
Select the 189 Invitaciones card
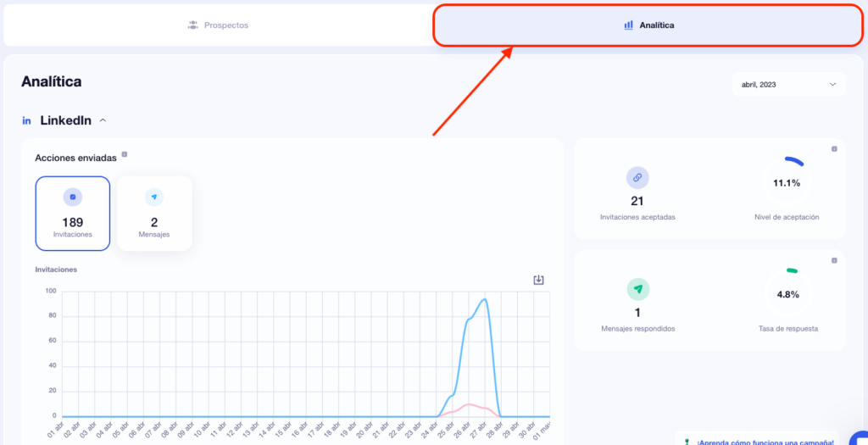pos(73,214)
